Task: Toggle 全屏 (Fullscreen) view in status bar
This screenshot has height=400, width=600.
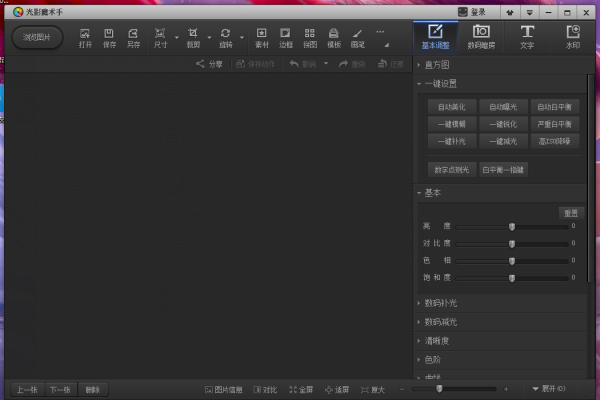Action: (x=301, y=389)
